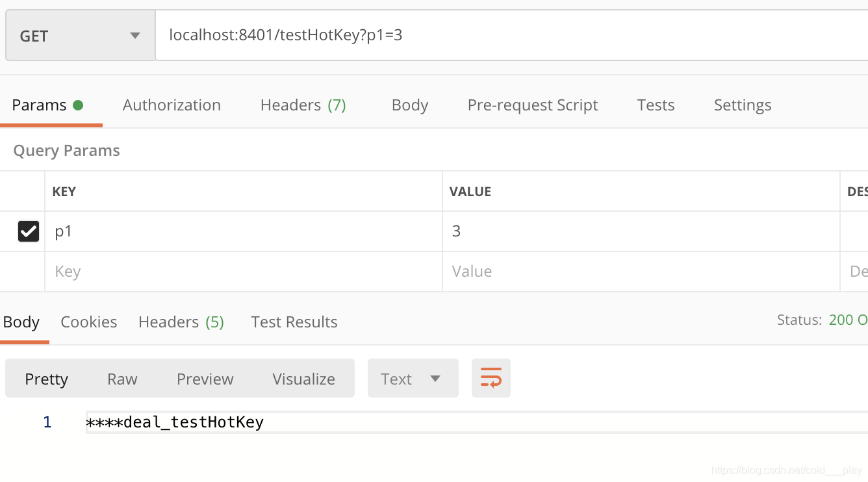The height and width of the screenshot is (482, 868).
Task: Switch to the Params tab
Action: [47, 105]
